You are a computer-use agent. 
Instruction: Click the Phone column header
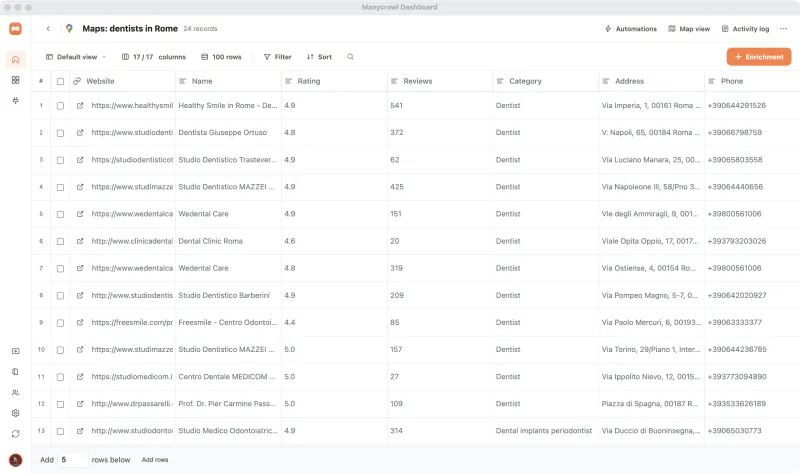pyautogui.click(x=752, y=81)
